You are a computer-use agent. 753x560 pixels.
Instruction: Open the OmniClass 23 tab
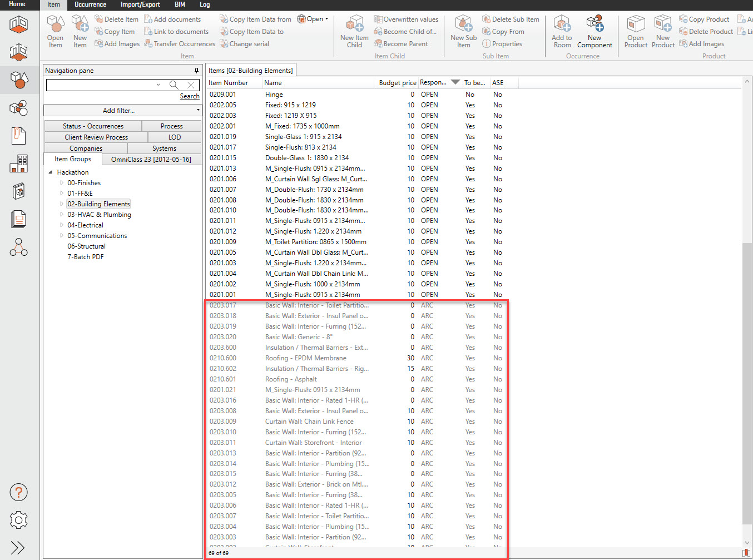point(151,160)
